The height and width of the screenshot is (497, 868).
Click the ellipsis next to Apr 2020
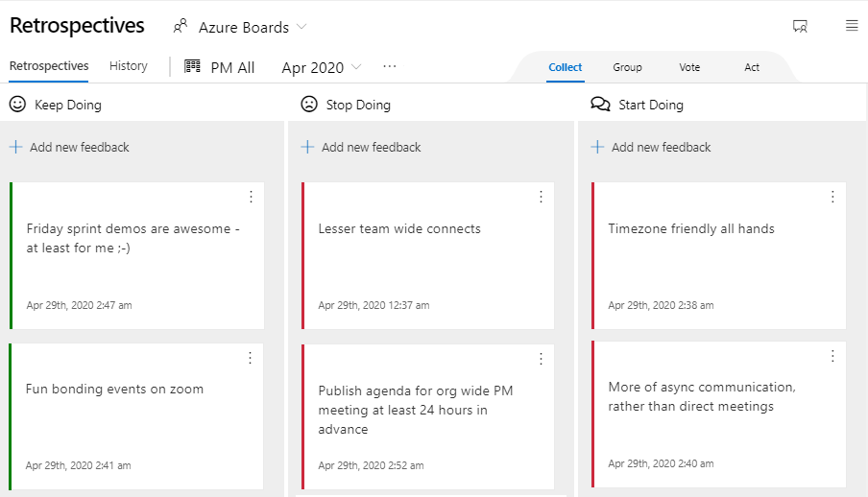coord(389,66)
